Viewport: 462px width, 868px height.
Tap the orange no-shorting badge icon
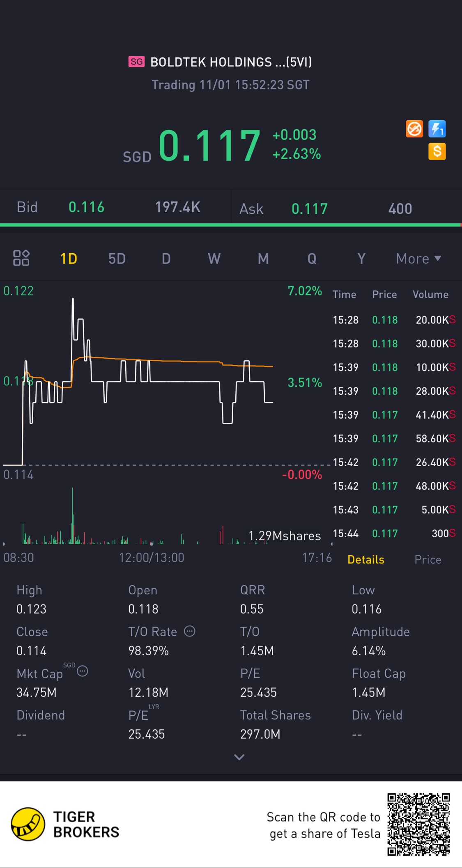pos(414,129)
